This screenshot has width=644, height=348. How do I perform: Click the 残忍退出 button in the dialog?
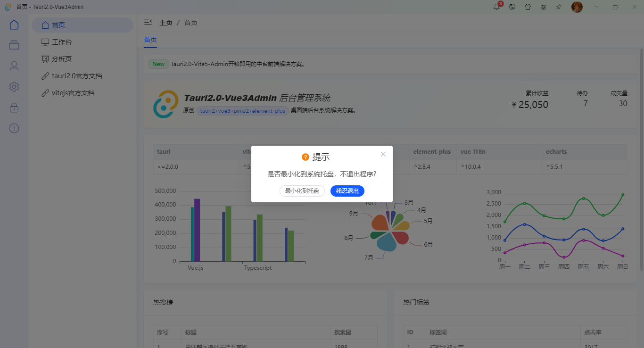(x=347, y=191)
